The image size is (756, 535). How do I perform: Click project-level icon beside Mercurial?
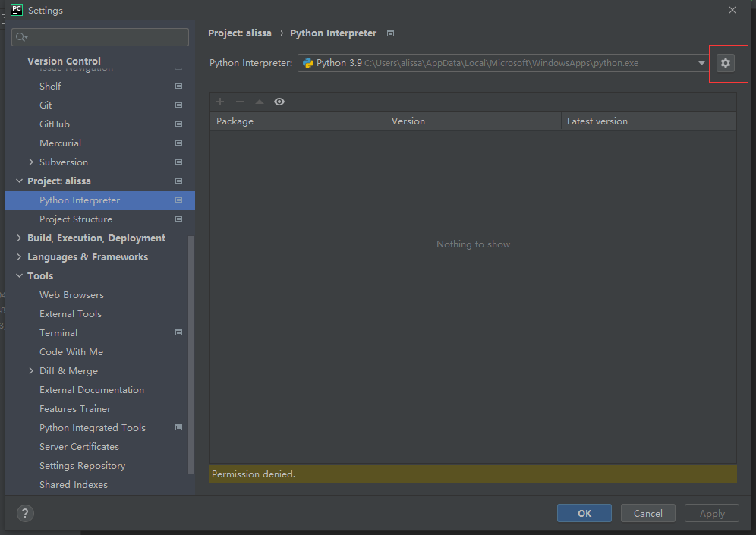pyautogui.click(x=179, y=143)
